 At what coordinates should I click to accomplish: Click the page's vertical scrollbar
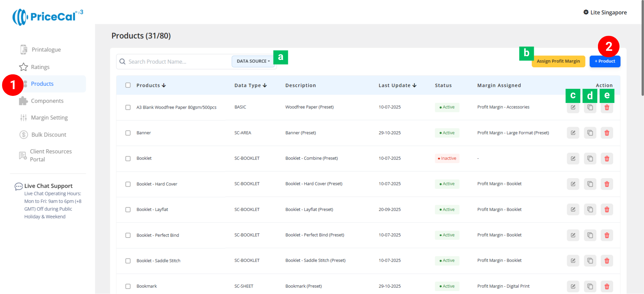click(x=642, y=50)
